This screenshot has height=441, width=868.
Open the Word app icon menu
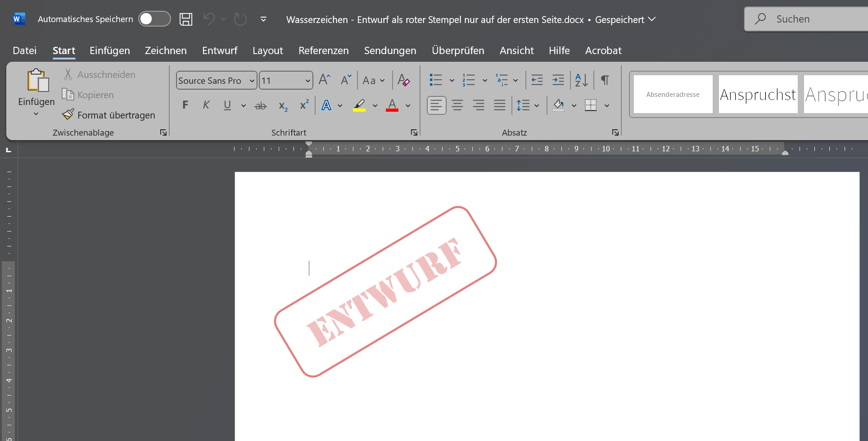click(x=19, y=19)
